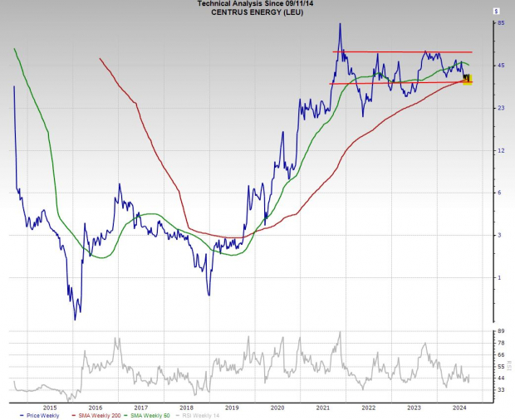Select the 2020 label on the time axis
This screenshot has width=515, height=420.
click(x=277, y=408)
